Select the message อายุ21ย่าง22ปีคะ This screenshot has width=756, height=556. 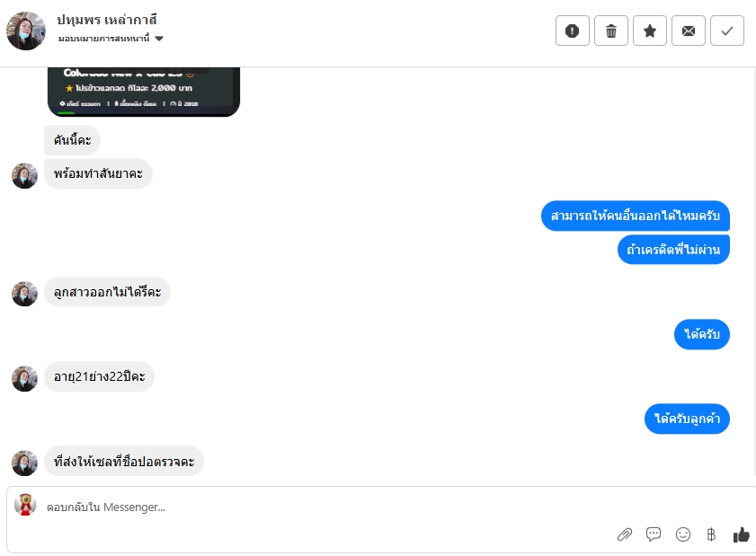click(99, 376)
